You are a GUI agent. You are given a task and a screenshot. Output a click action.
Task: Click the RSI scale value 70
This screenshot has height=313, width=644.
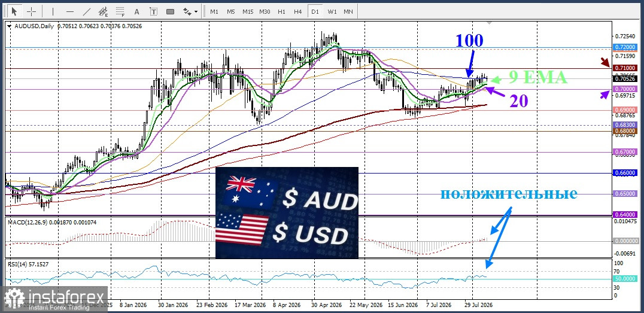coord(617,271)
